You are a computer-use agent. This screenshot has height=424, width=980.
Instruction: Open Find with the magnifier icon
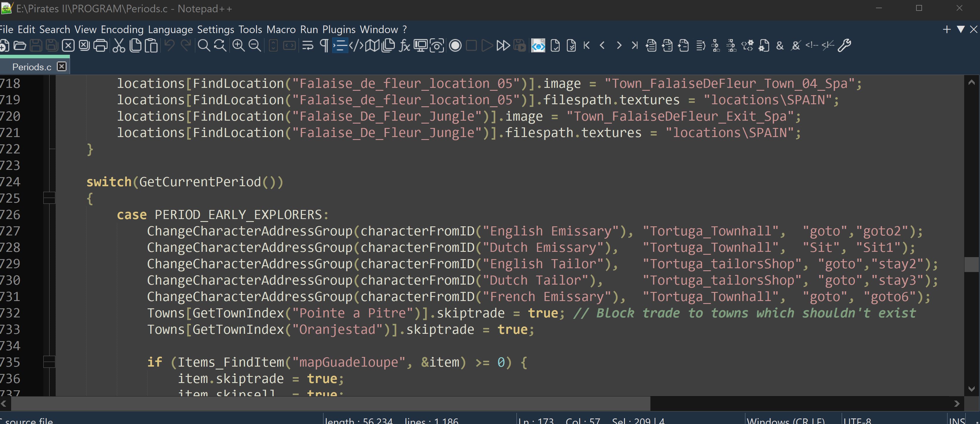pyautogui.click(x=204, y=46)
